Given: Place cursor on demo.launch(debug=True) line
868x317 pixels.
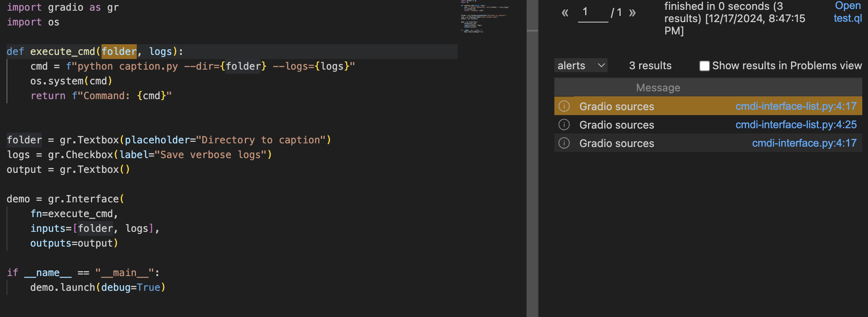Looking at the screenshot, I should tap(97, 288).
